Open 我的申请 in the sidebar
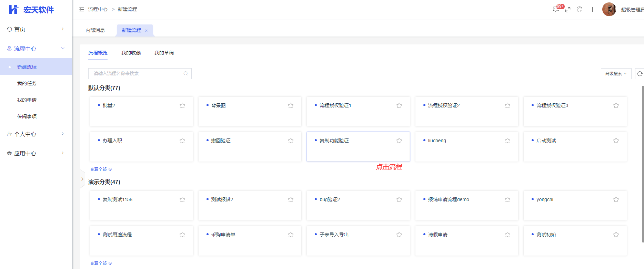 tap(36, 100)
